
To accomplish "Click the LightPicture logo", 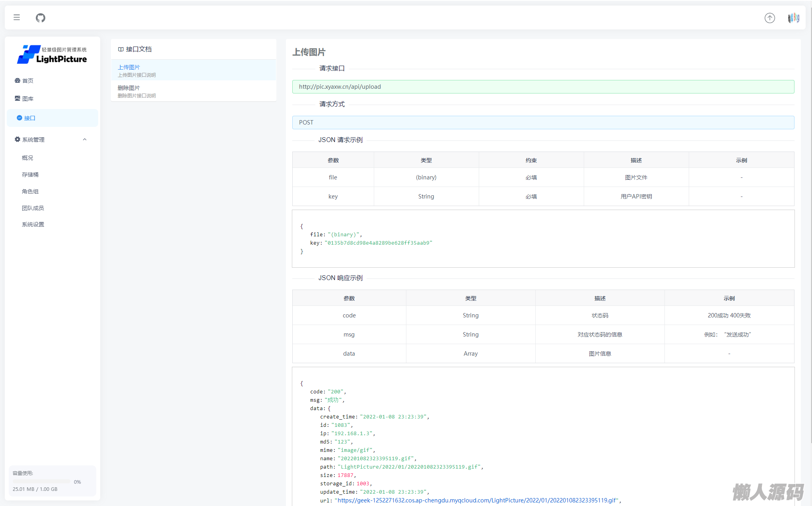I will (x=52, y=54).
